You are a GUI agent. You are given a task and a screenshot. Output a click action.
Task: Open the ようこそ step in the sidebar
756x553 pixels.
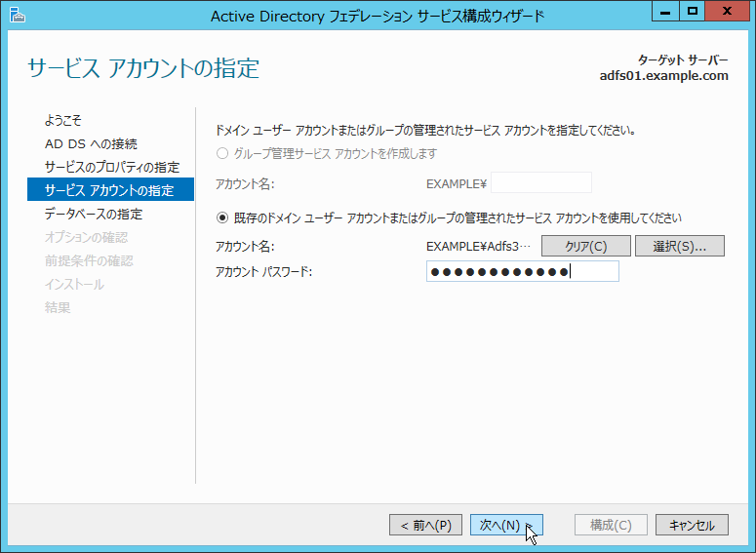pyautogui.click(x=63, y=120)
